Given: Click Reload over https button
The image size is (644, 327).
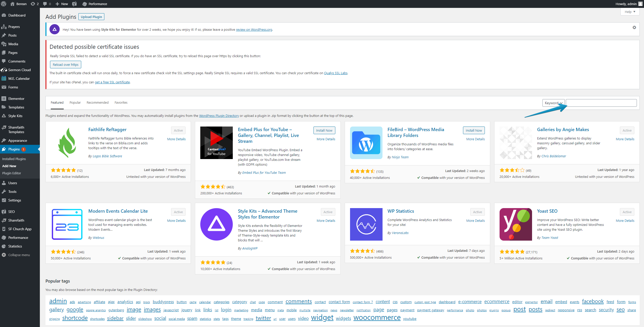Looking at the screenshot, I should (x=65, y=65).
